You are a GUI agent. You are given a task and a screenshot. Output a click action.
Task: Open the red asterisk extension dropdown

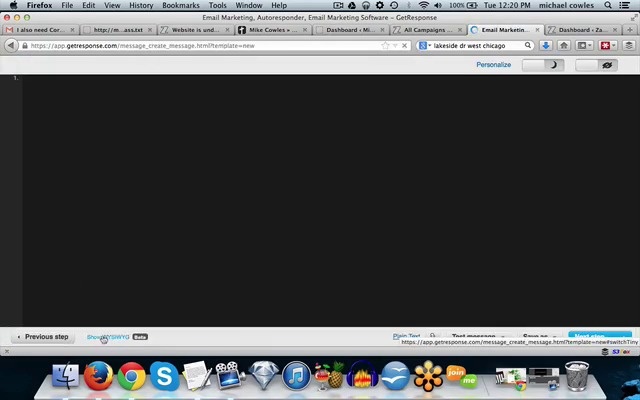pos(608,45)
